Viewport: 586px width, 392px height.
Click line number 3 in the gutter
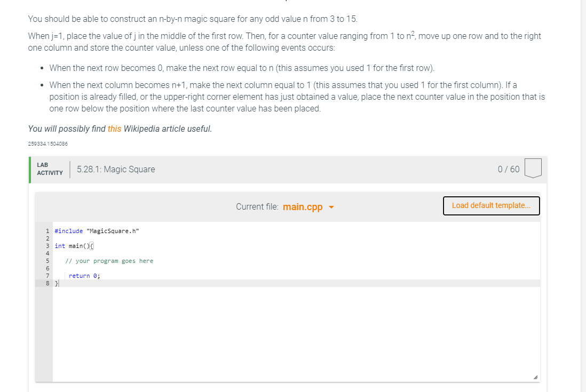click(47, 246)
